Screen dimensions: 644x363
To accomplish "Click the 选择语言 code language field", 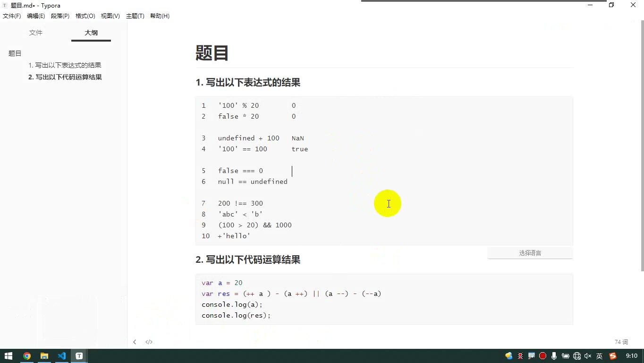I will tap(530, 253).
